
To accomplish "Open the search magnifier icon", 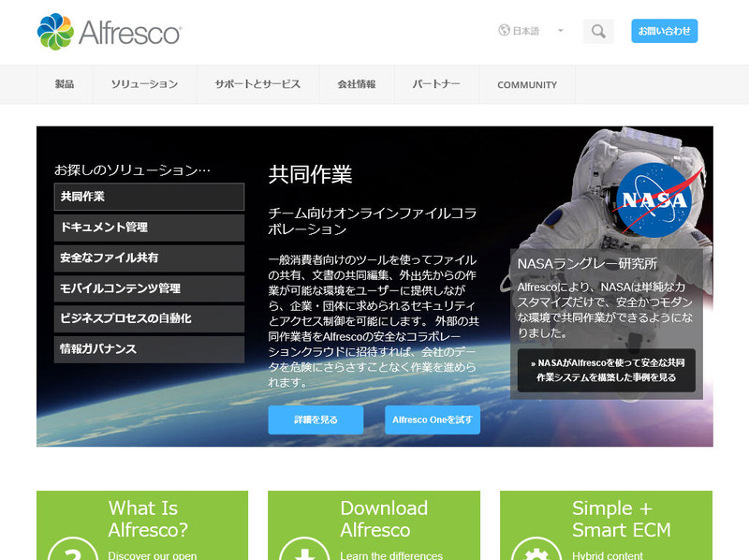I will pyautogui.click(x=598, y=31).
